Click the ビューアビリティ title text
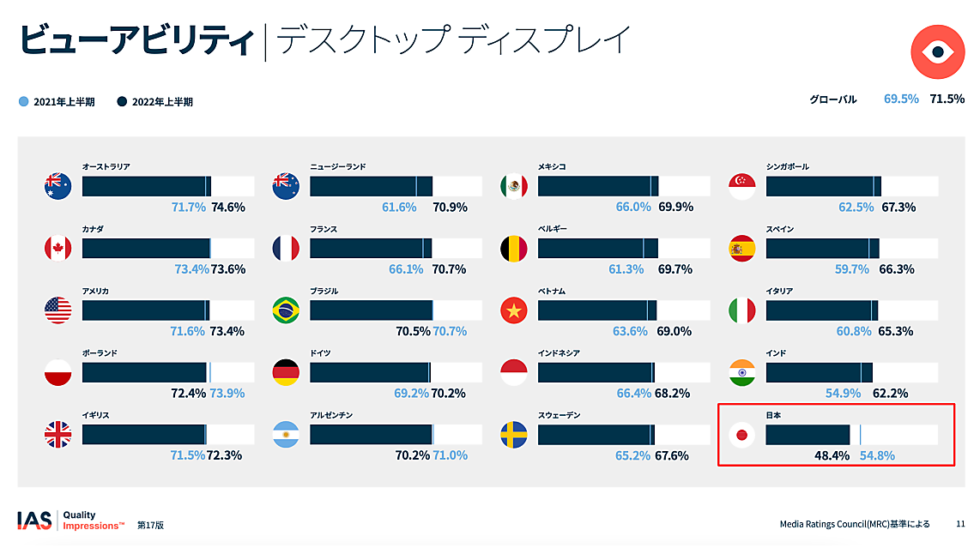The width and height of the screenshot is (980, 548). tap(136, 40)
